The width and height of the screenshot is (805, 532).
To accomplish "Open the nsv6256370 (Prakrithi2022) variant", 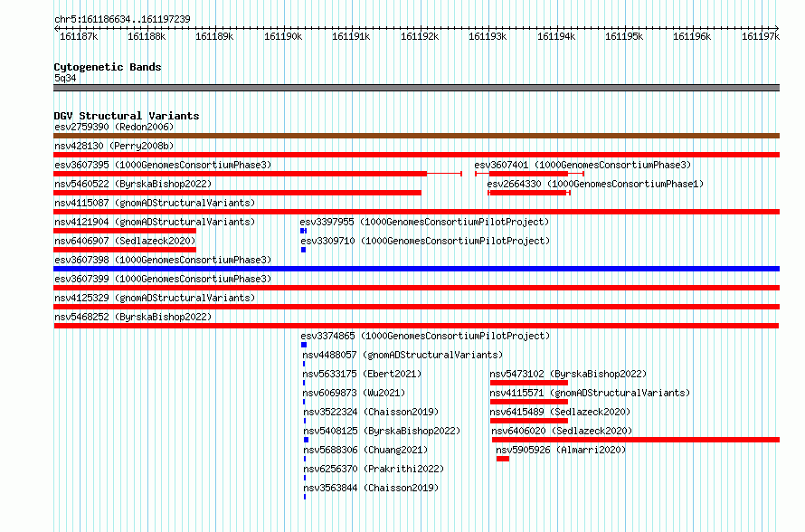I will click(x=374, y=469).
